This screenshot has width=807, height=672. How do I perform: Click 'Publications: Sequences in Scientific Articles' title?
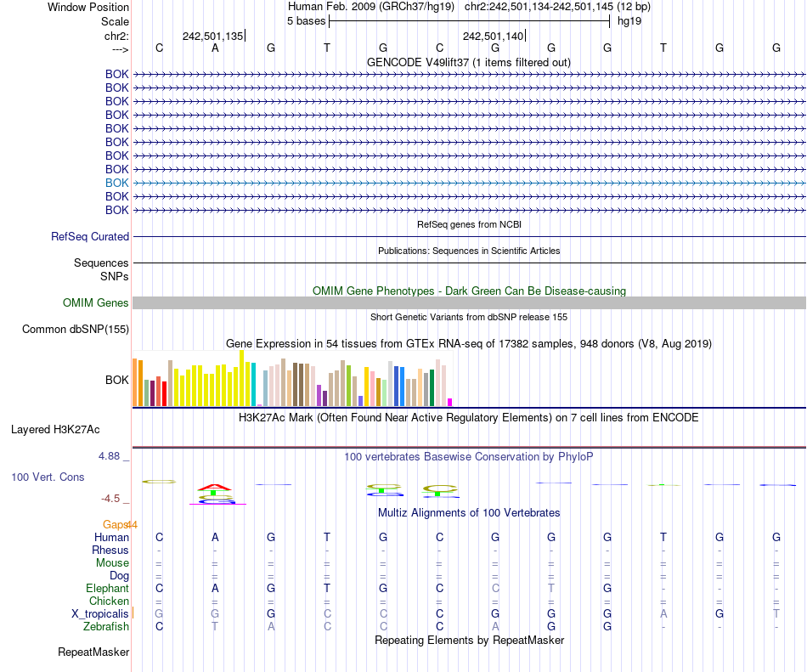(x=469, y=251)
